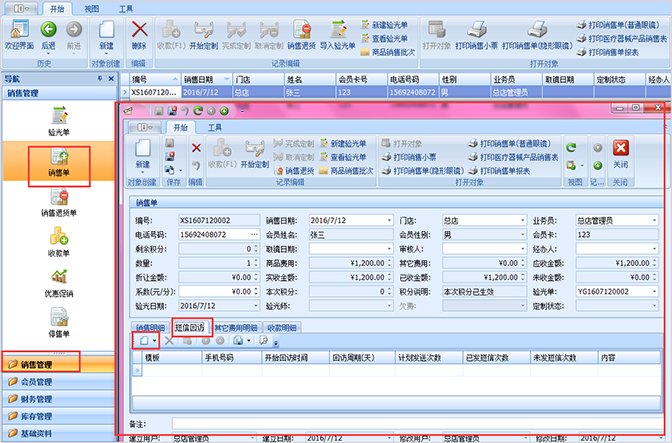Click the red X delete icon in sales-order ribbon
This screenshot has height=443, width=672.
[x=196, y=148]
